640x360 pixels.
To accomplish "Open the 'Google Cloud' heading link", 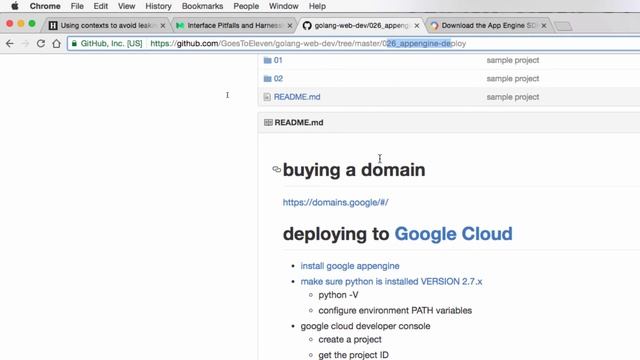I will tap(453, 234).
